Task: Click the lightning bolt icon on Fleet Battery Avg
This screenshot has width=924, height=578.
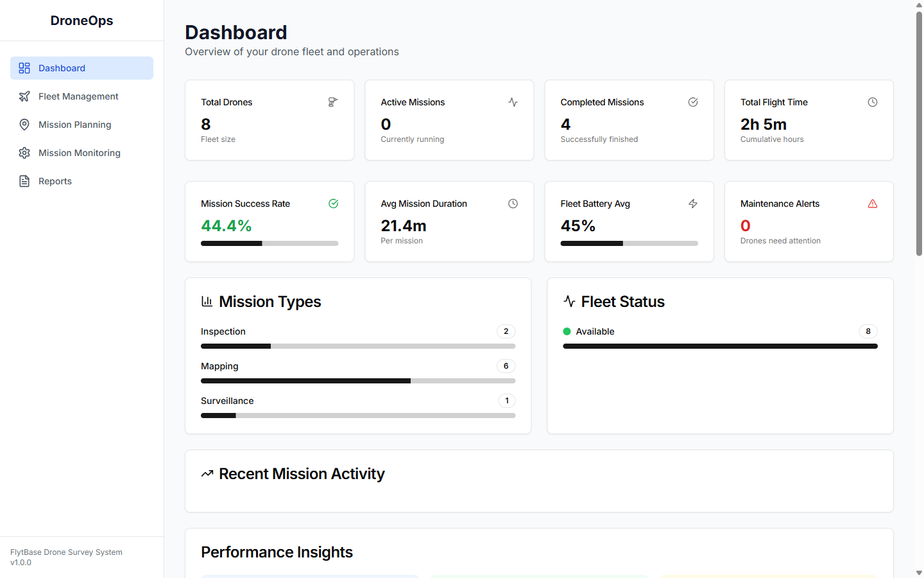Action: coord(693,204)
